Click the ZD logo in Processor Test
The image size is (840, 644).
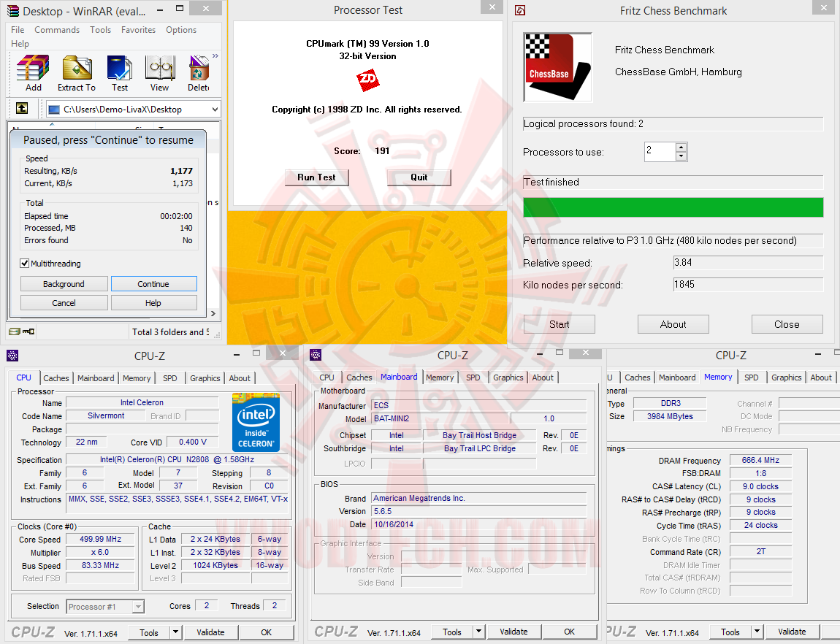pos(367,80)
